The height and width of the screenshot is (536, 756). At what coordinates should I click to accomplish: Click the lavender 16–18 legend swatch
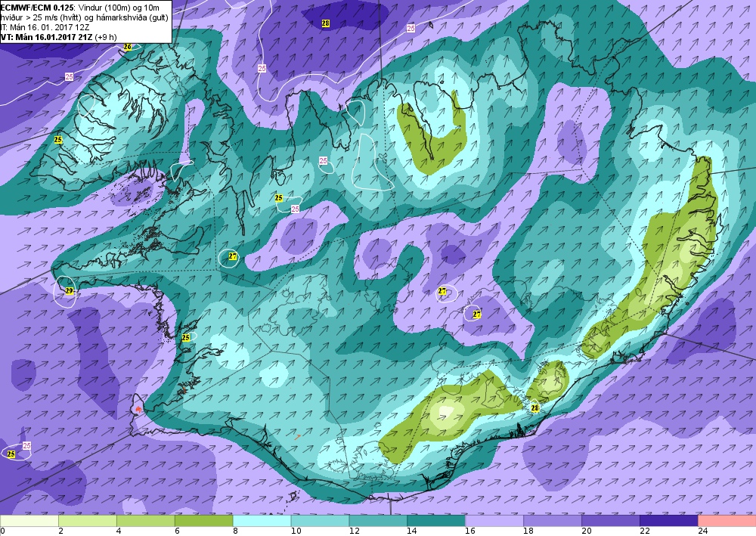(x=494, y=521)
